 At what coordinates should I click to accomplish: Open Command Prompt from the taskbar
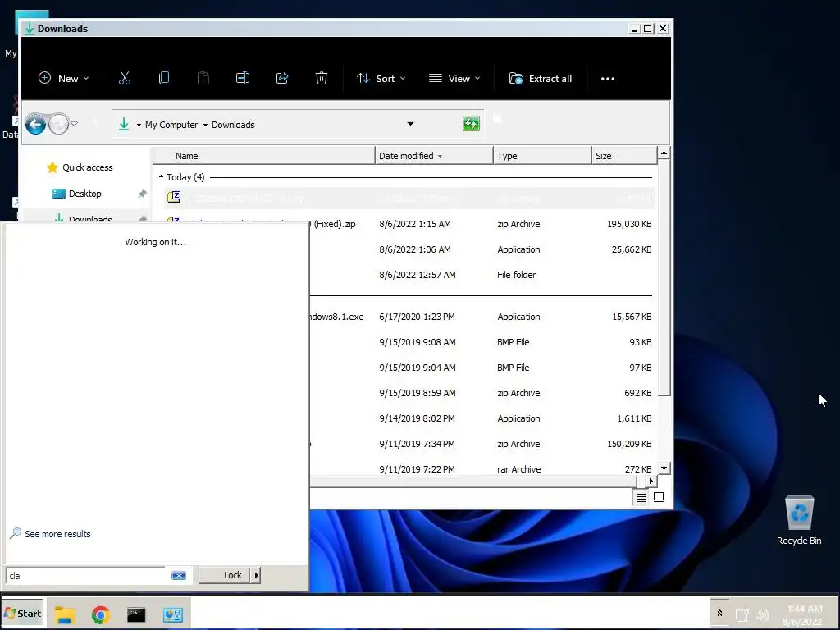[x=136, y=614]
